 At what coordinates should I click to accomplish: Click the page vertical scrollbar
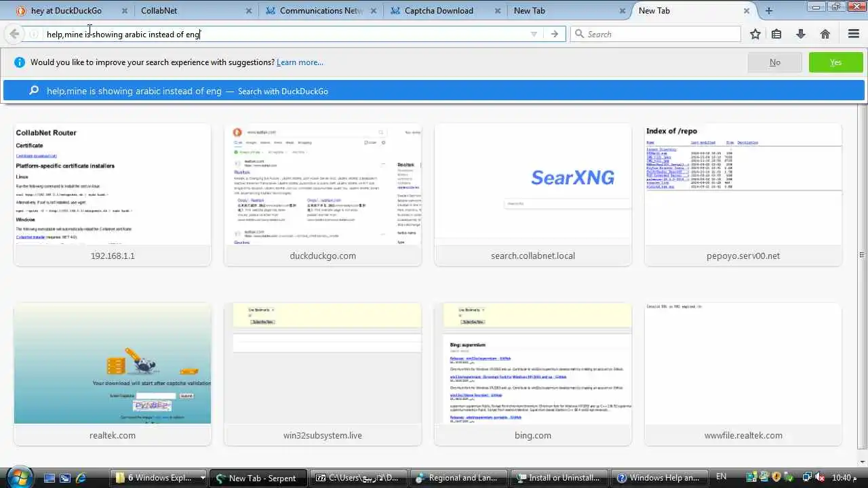pos(863,256)
